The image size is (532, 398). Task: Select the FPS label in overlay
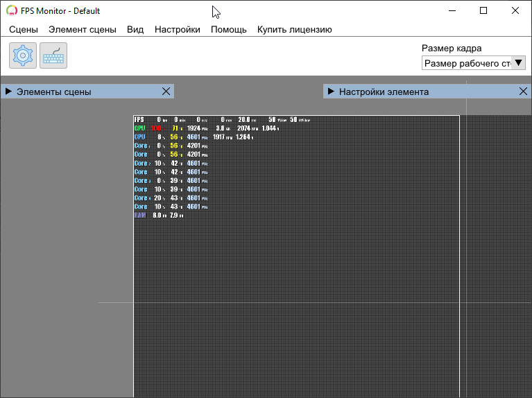click(x=139, y=119)
